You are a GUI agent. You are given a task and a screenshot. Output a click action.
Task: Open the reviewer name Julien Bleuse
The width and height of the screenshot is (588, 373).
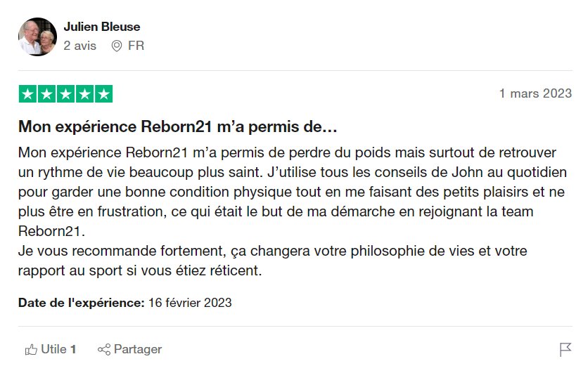(x=102, y=27)
